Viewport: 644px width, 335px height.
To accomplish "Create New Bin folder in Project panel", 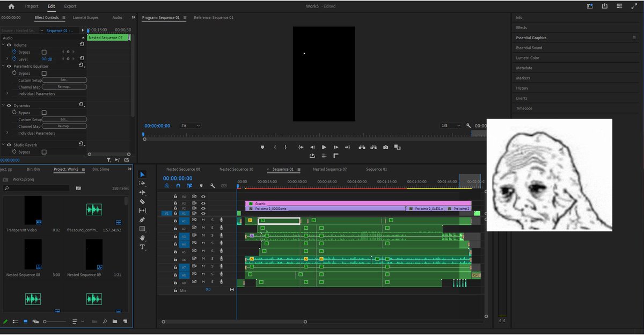I will pos(114,322).
